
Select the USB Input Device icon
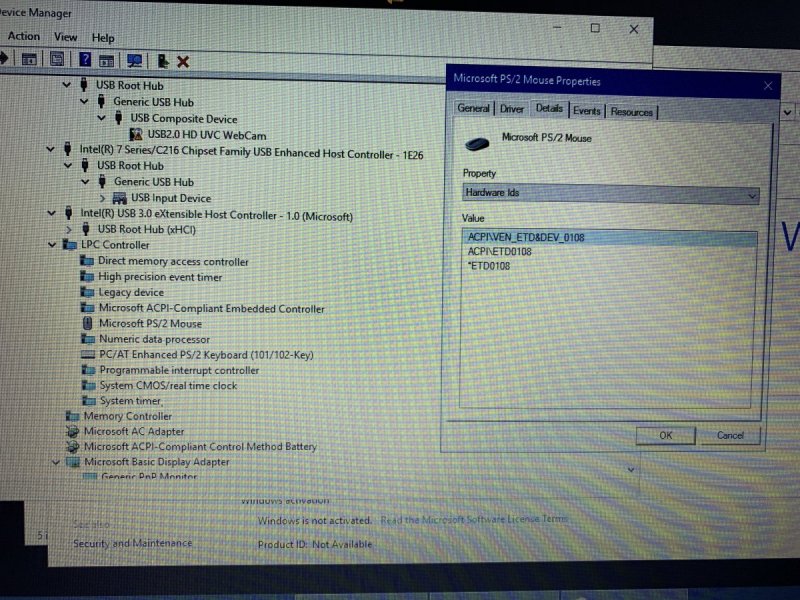(x=119, y=198)
